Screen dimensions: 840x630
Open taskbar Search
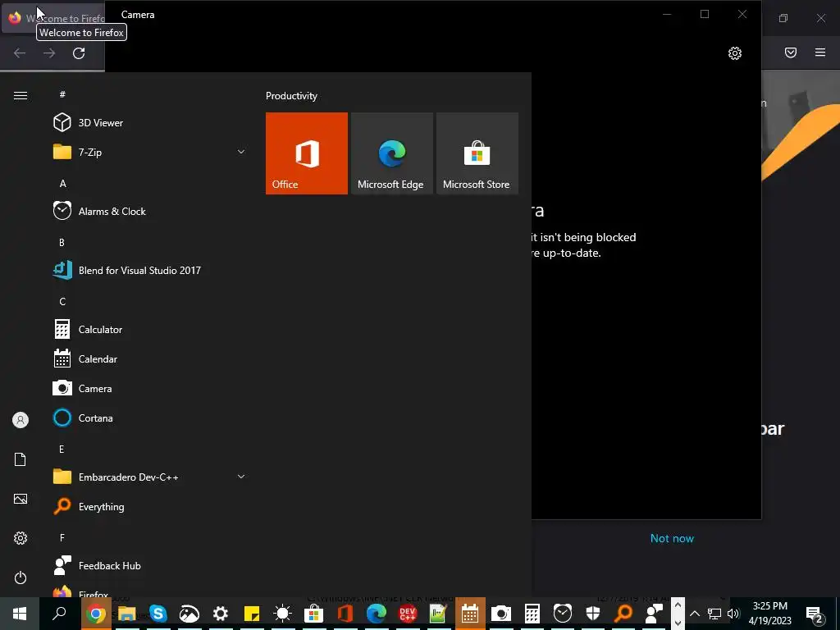tap(59, 614)
